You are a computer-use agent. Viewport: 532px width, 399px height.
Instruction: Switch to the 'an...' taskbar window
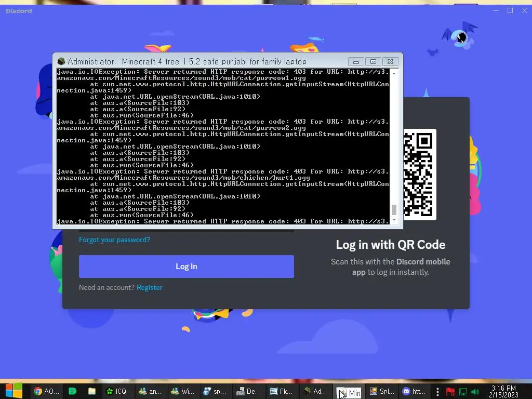coord(150,391)
